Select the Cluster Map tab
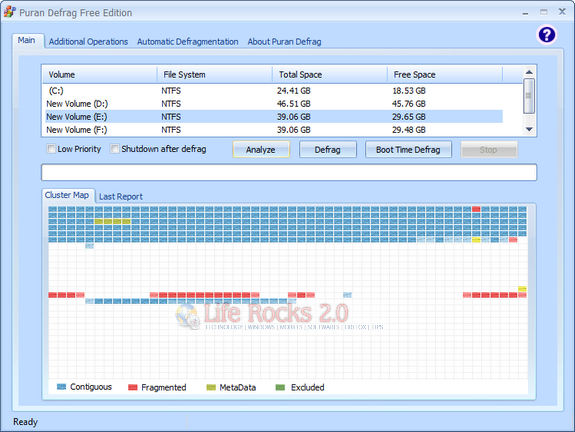This screenshot has height=432, width=575. pyautogui.click(x=67, y=195)
